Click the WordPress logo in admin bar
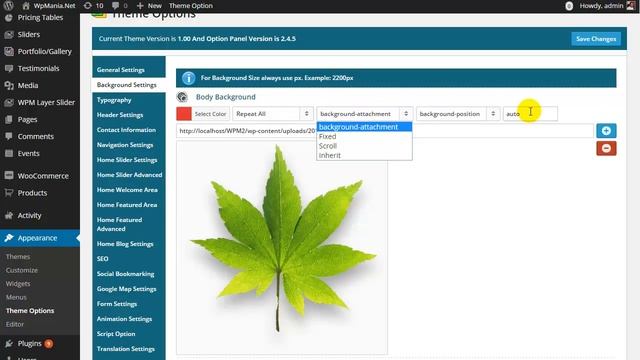The width and height of the screenshot is (640, 360). click(8, 6)
